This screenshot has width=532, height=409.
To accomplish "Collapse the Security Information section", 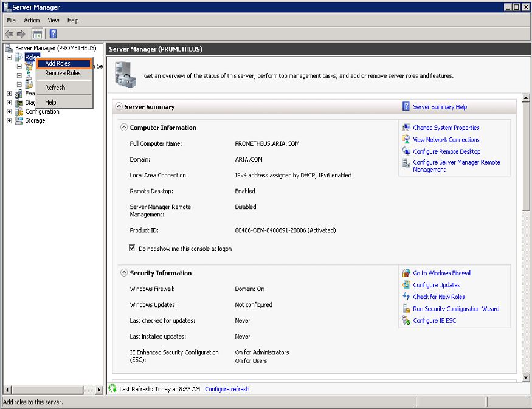I will pyautogui.click(x=124, y=273).
